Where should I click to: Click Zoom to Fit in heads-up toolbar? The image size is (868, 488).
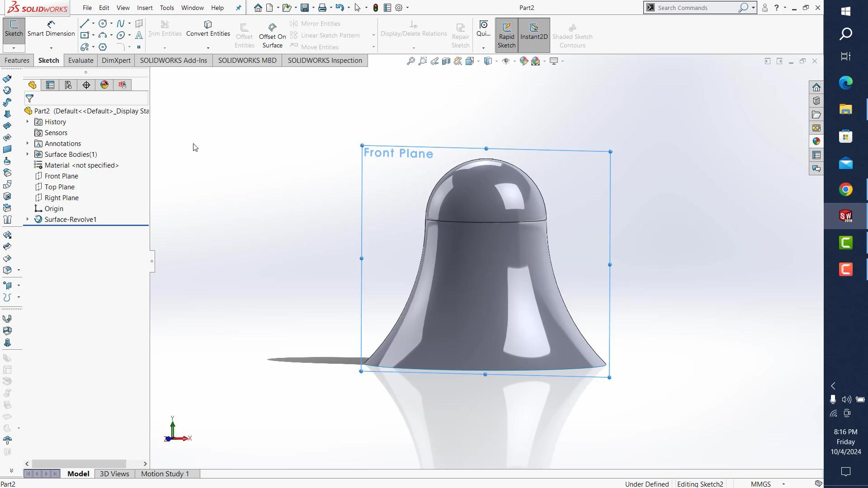(410, 61)
